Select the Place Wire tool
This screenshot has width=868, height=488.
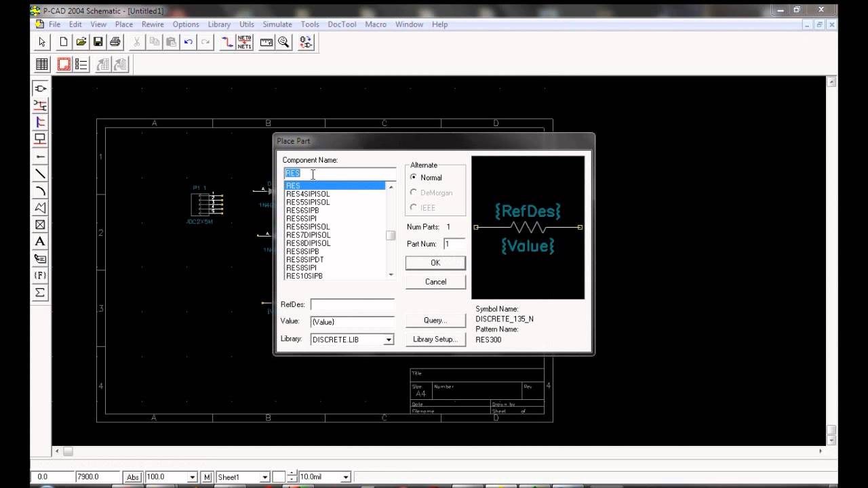tap(40, 105)
